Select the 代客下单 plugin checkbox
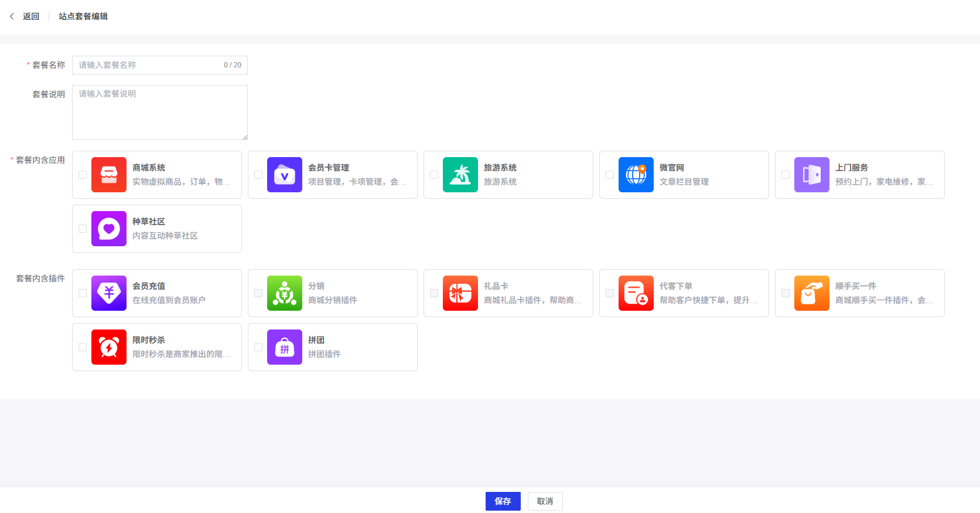The image size is (980, 513). [x=610, y=293]
